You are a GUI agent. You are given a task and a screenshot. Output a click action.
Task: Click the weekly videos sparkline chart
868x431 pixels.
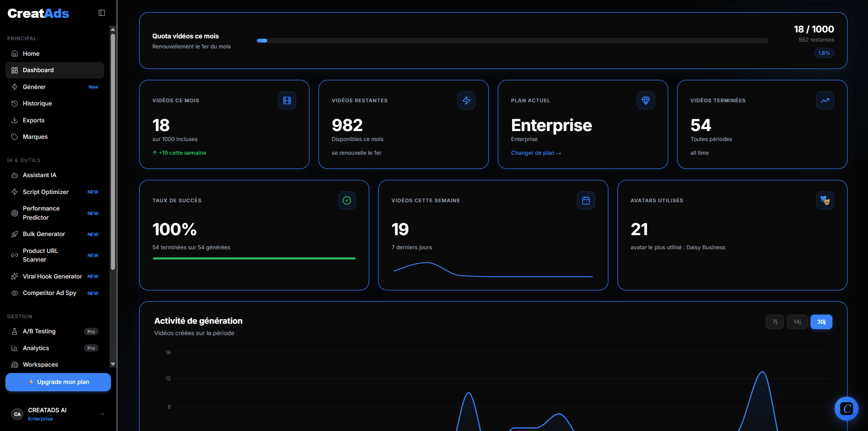click(493, 269)
